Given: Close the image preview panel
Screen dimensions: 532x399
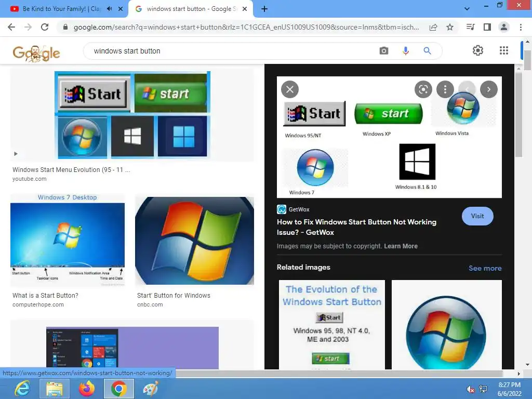Looking at the screenshot, I should point(290,89).
